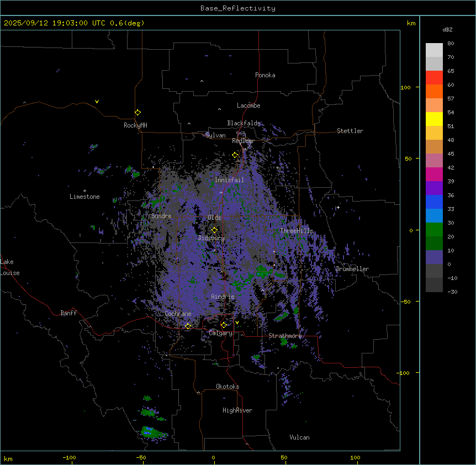Click the Lacombe city label

[x=248, y=105]
